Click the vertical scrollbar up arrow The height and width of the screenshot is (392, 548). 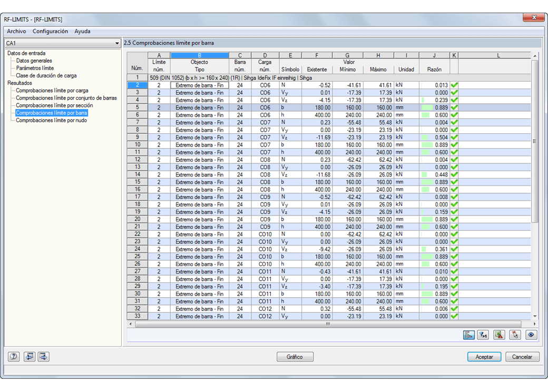[535, 56]
